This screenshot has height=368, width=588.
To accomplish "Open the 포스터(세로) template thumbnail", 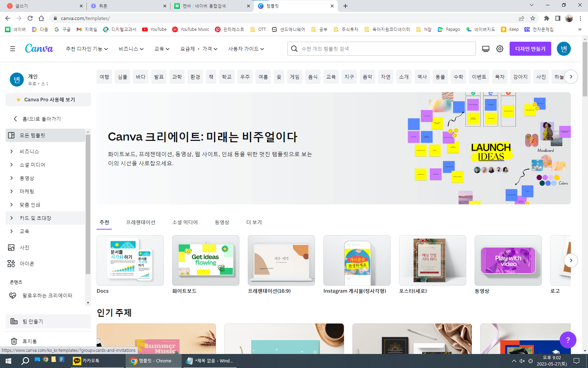I will click(x=433, y=260).
